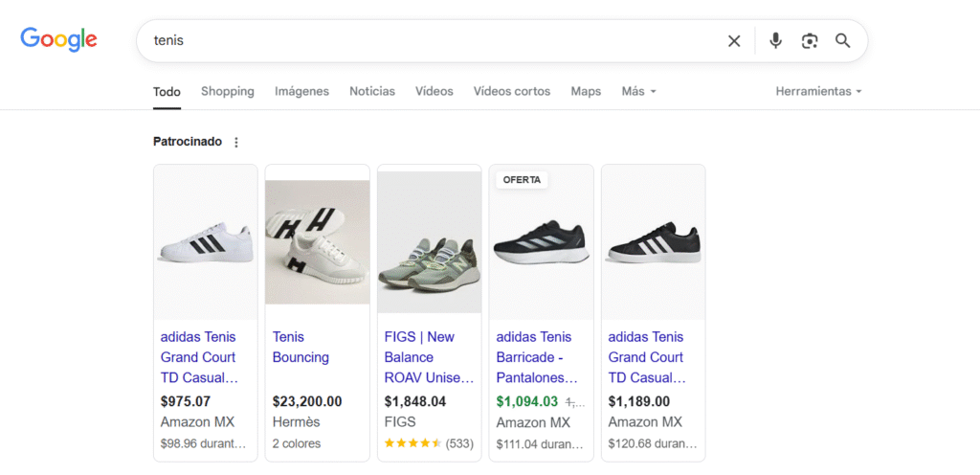Open adidas Tenis Barricade offer link
This screenshot has height=475, width=980.
pyautogui.click(x=538, y=357)
